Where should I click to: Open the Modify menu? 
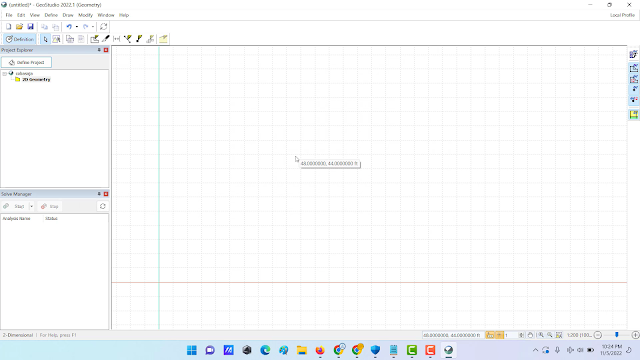tap(85, 15)
